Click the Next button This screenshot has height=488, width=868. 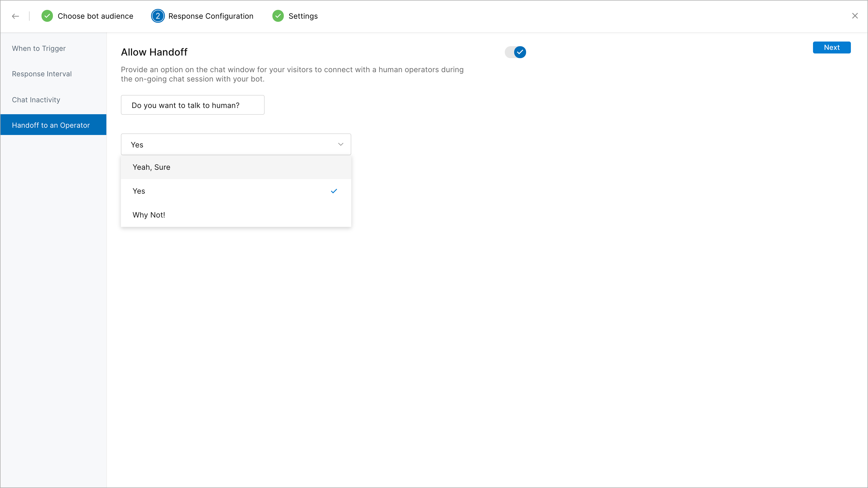(x=832, y=48)
